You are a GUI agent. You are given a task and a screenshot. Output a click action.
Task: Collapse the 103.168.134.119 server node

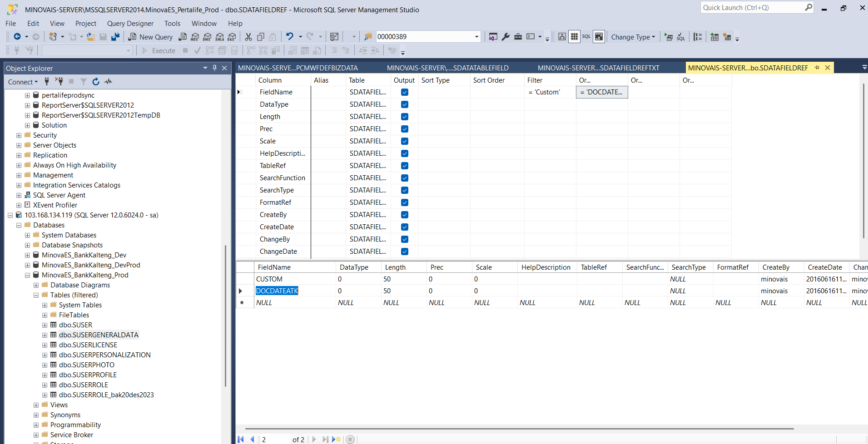[10, 215]
